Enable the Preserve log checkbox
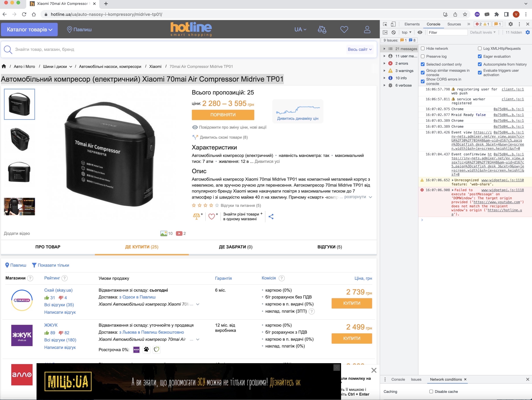 (423, 56)
